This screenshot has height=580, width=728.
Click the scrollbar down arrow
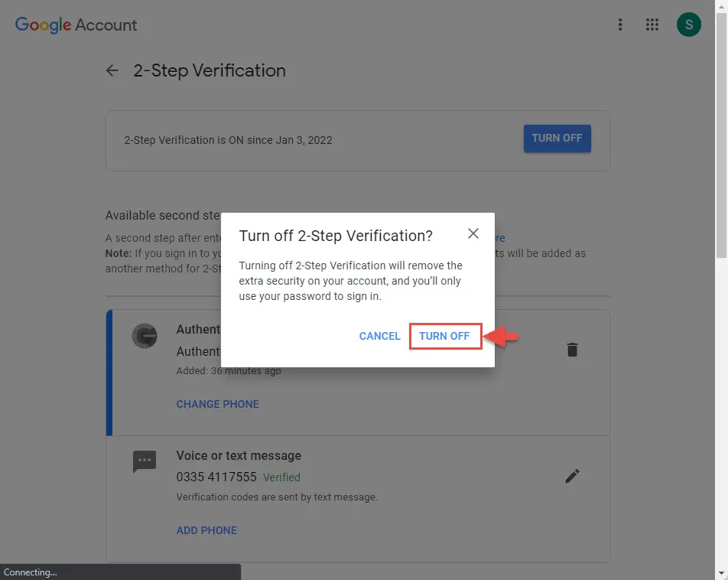point(721,573)
